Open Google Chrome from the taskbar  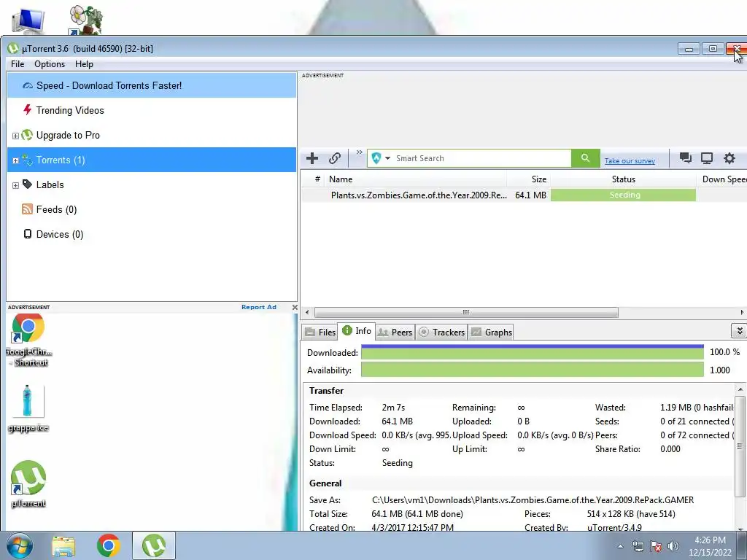click(x=108, y=545)
